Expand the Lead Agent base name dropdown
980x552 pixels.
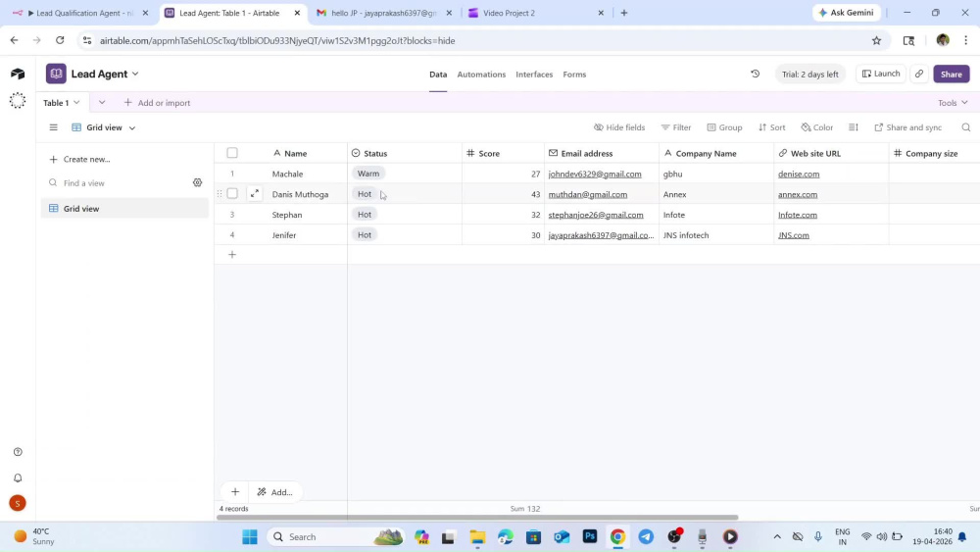[x=135, y=74]
